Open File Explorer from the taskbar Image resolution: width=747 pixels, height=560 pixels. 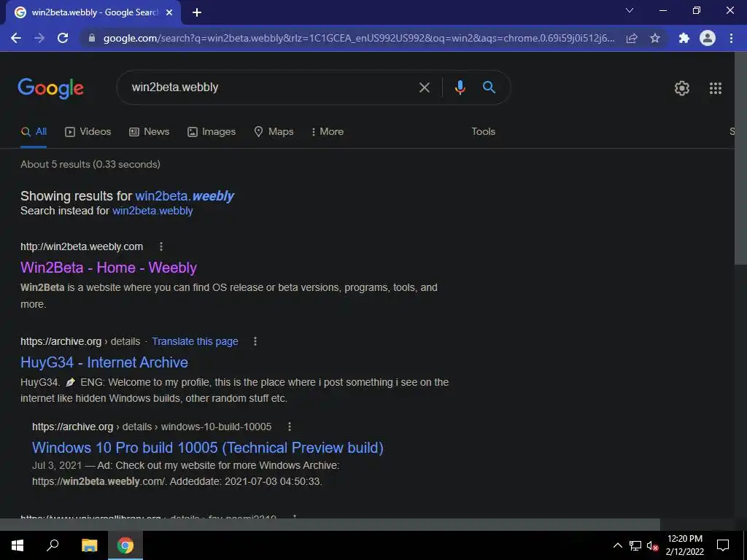point(89,545)
